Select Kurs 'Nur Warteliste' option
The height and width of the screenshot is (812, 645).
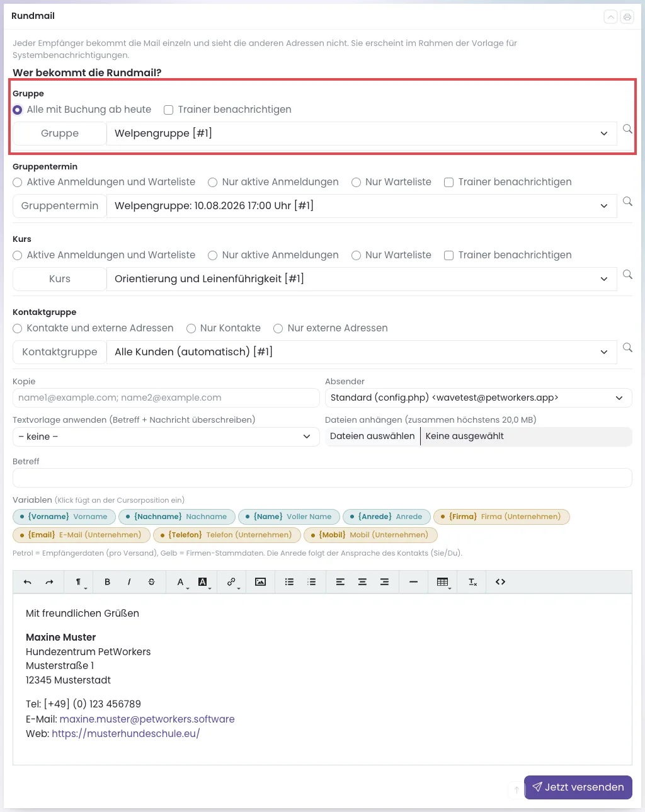click(x=356, y=255)
